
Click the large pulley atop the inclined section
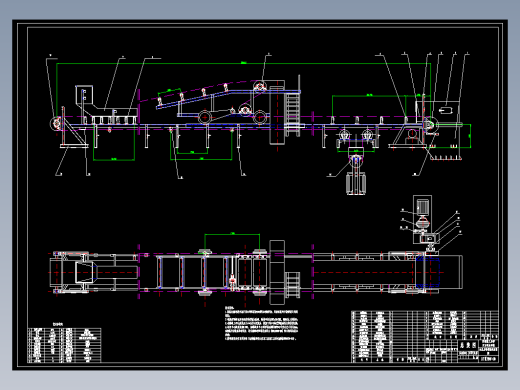(x=259, y=87)
